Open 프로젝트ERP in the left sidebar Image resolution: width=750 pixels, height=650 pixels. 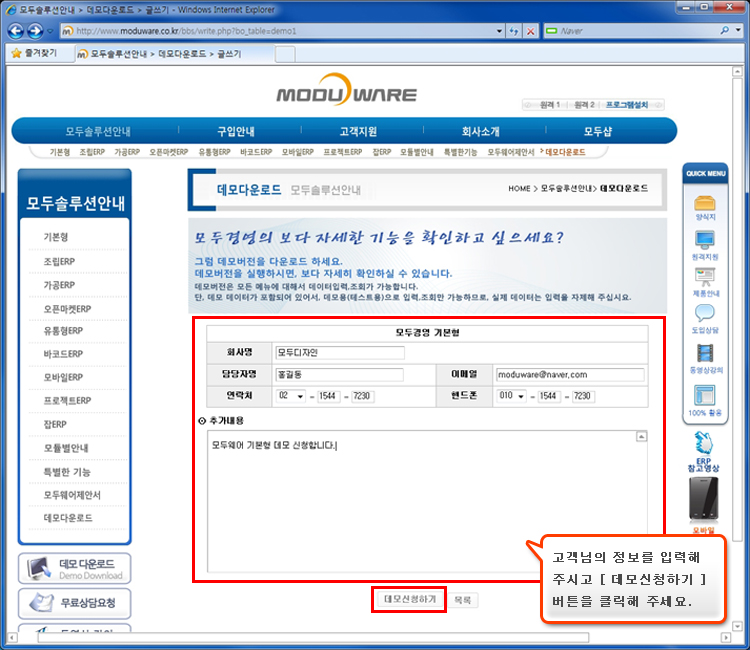[x=67, y=401]
